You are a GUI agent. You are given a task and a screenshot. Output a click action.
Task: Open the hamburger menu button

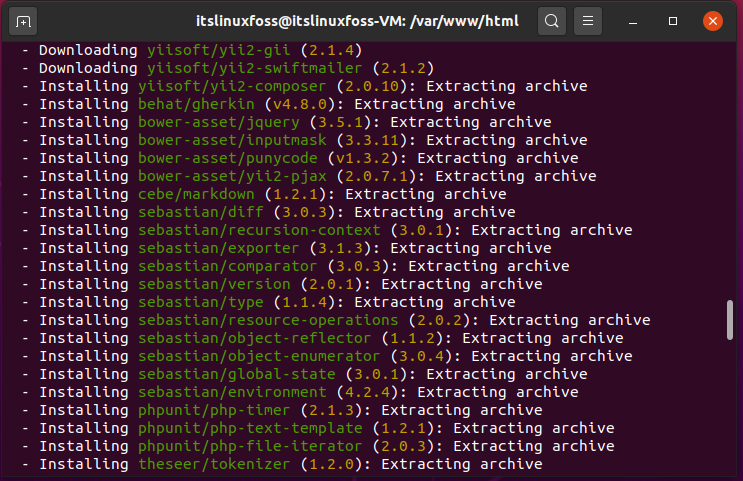(x=588, y=21)
